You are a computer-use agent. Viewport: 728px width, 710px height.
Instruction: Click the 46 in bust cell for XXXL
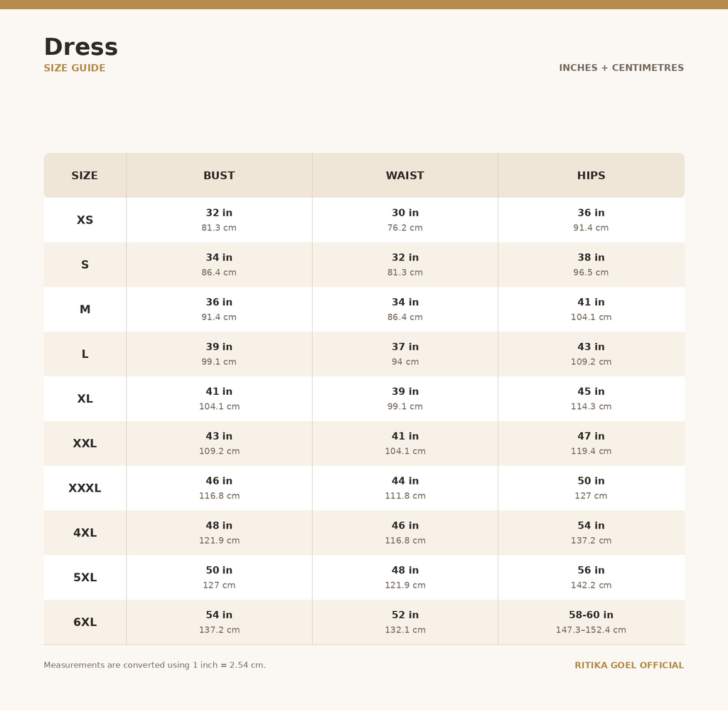219,488
